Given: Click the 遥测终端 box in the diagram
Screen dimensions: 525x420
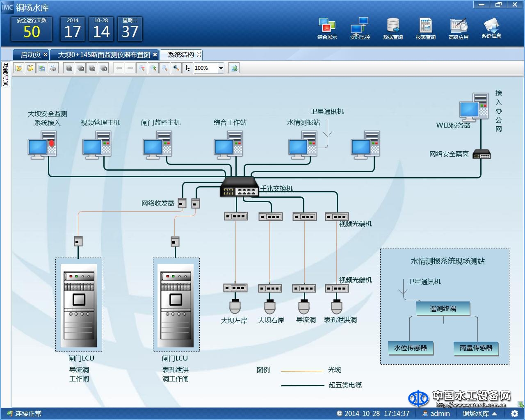Looking at the screenshot, I should point(443,308).
